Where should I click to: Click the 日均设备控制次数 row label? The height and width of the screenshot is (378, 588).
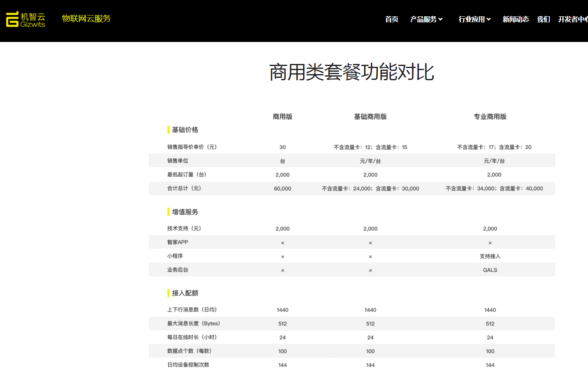pyautogui.click(x=188, y=365)
